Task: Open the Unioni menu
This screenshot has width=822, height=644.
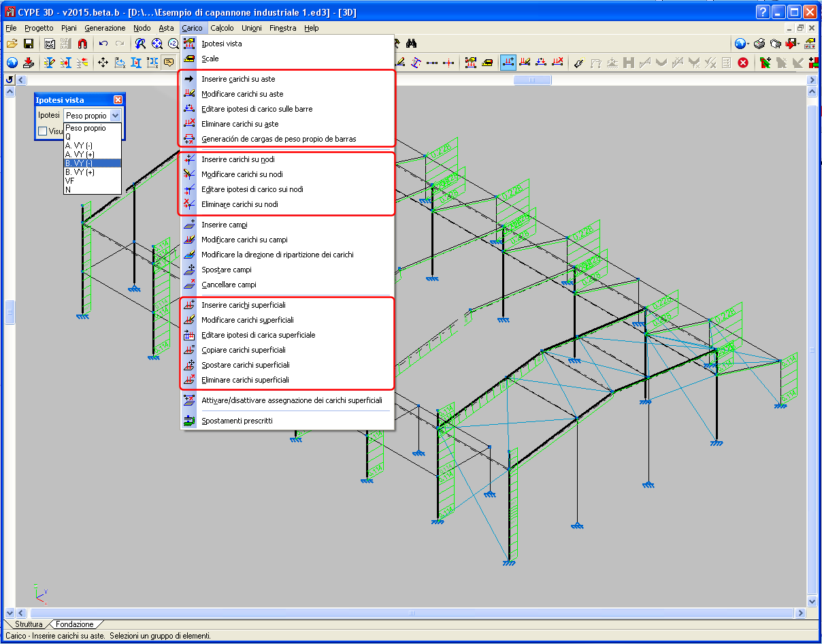Action: pos(251,28)
